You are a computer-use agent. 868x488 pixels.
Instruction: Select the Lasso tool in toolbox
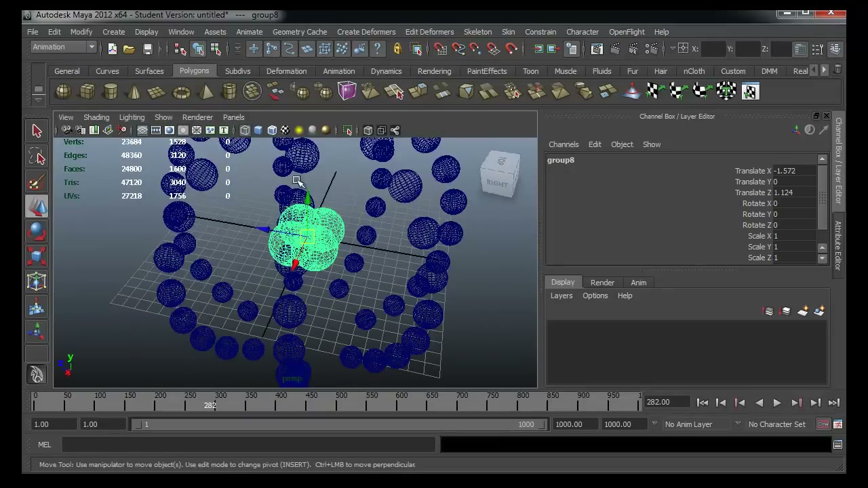pos(37,157)
